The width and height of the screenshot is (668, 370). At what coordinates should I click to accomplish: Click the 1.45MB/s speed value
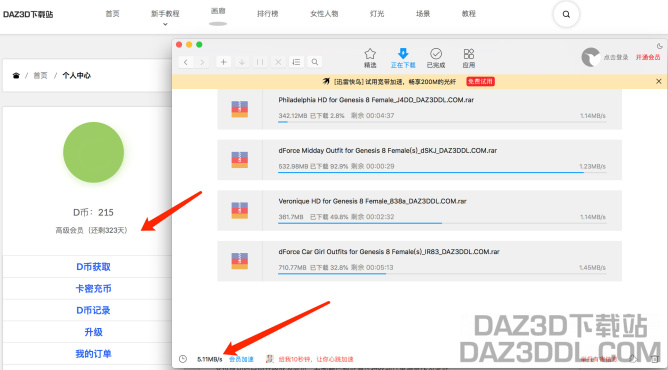point(592,268)
